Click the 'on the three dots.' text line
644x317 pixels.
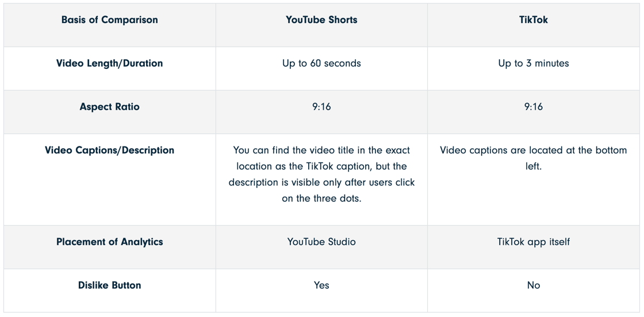(321, 199)
